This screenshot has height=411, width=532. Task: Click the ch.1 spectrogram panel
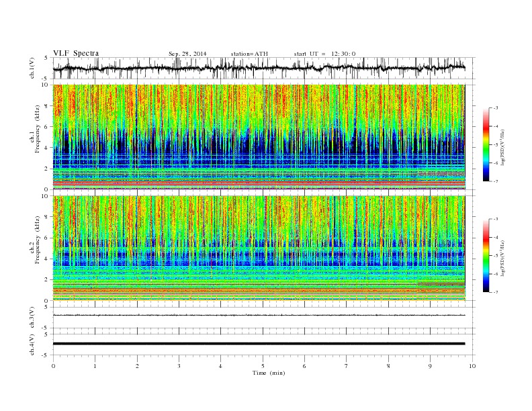[259, 137]
